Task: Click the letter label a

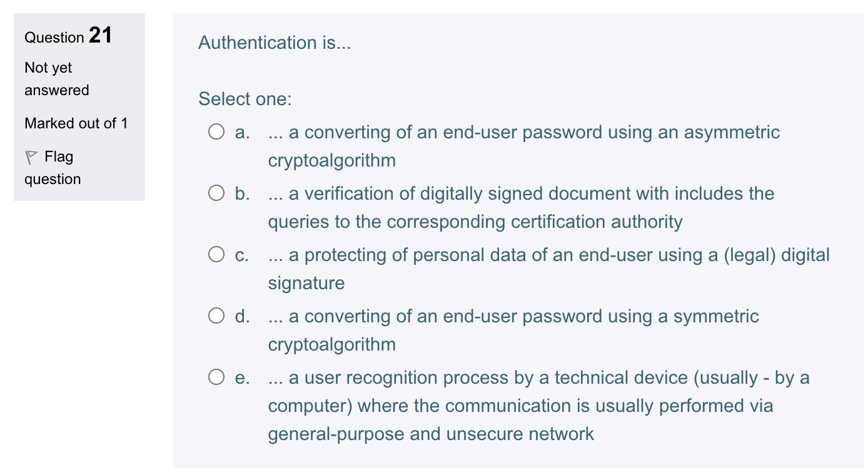Action: 241,132
